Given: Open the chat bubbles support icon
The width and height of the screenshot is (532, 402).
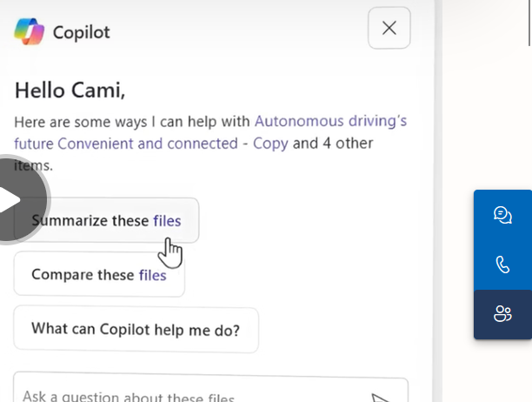Looking at the screenshot, I should pyautogui.click(x=502, y=215).
